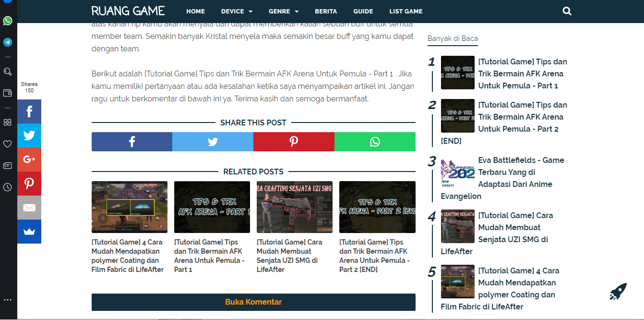Open related post thumbnail AFK Arena Part 2
Image resolution: width=644 pixels, height=320 pixels.
377,207
